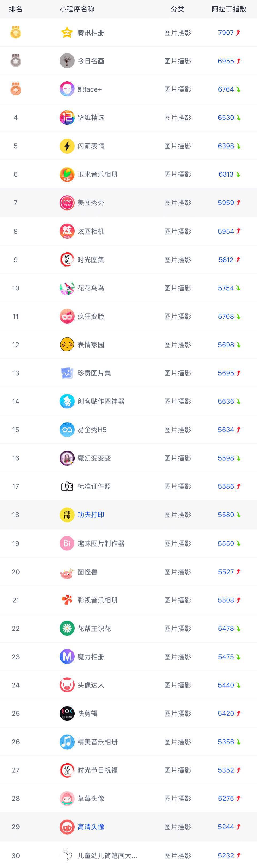Open the 腾讯相册 app icon

pyautogui.click(x=67, y=33)
